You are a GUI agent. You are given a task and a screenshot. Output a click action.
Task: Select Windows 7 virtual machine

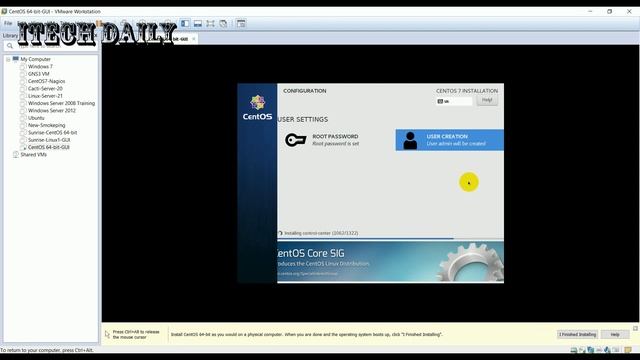[40, 67]
